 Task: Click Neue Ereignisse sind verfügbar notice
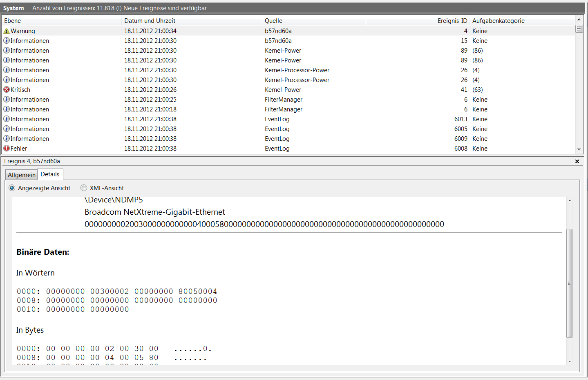click(165, 8)
